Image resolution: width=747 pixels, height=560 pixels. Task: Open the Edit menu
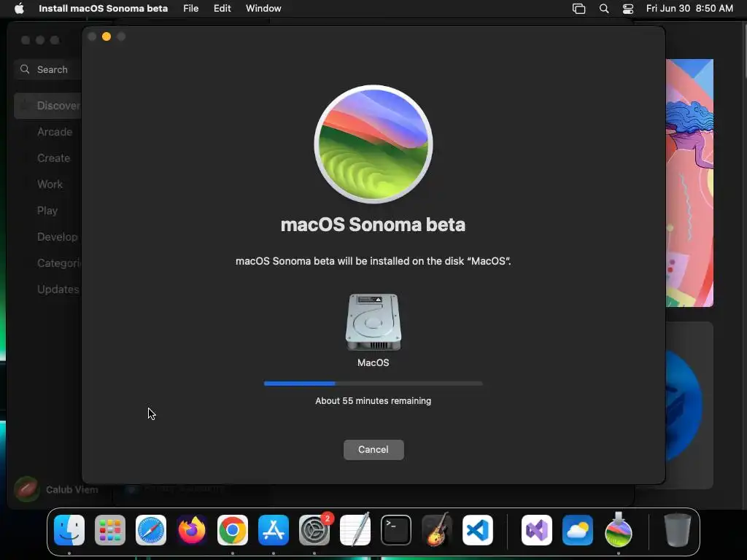point(222,8)
